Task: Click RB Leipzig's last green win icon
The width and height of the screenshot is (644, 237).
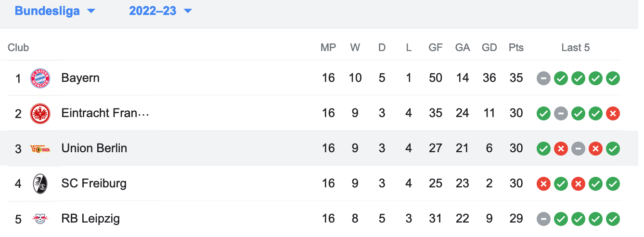Action: (x=613, y=219)
